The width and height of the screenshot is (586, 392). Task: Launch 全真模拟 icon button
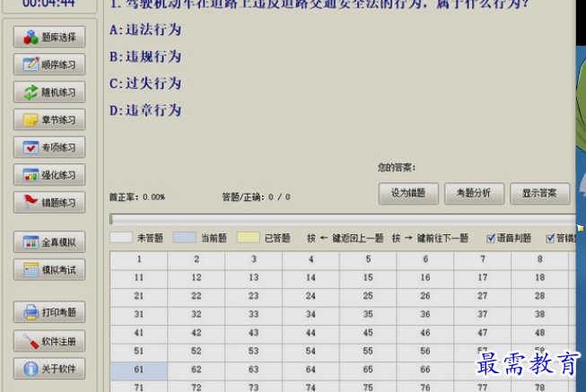pos(49,242)
